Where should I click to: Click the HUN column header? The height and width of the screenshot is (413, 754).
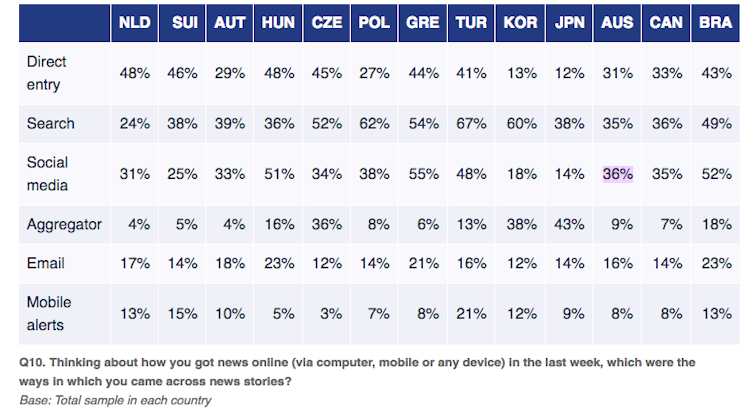tap(275, 22)
